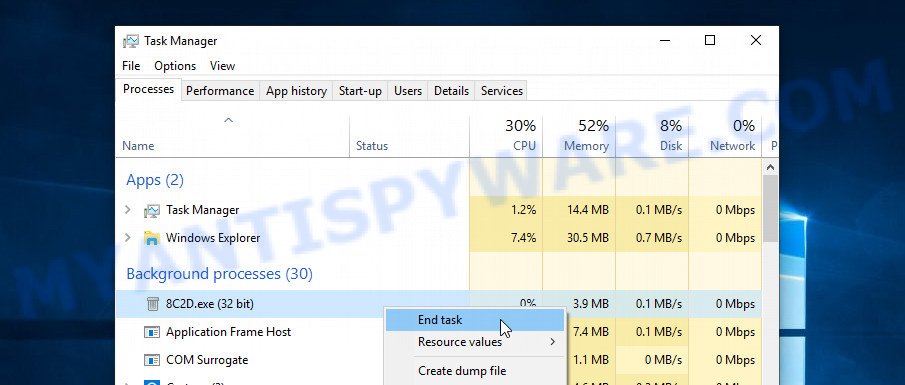Open the Options menu
This screenshot has height=385, width=905.
175,66
